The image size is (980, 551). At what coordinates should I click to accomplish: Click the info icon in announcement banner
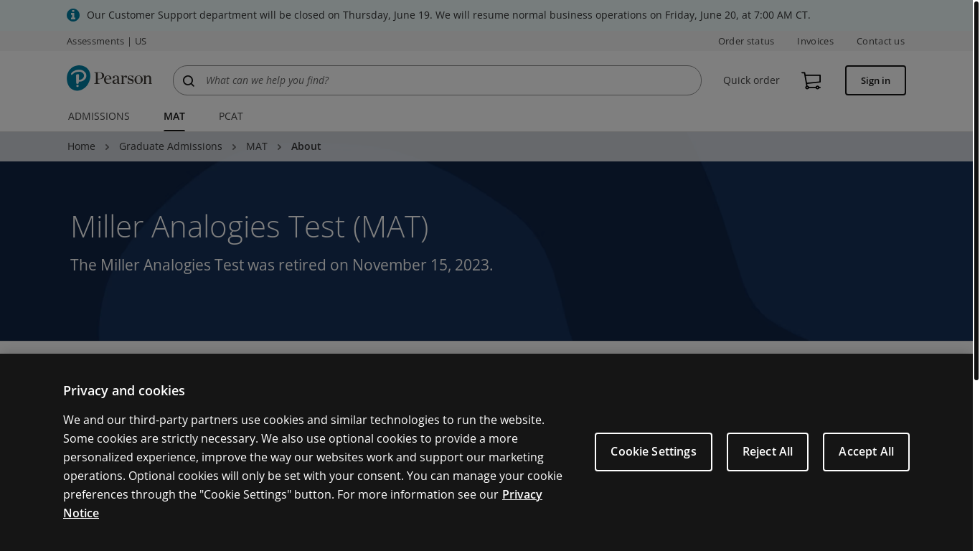pos(73,15)
